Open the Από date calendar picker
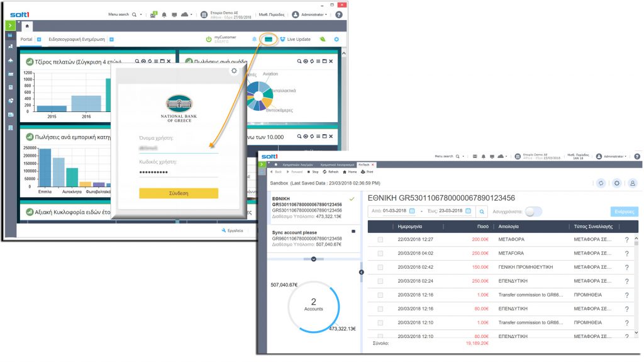This screenshot has height=362, width=644. (412, 211)
